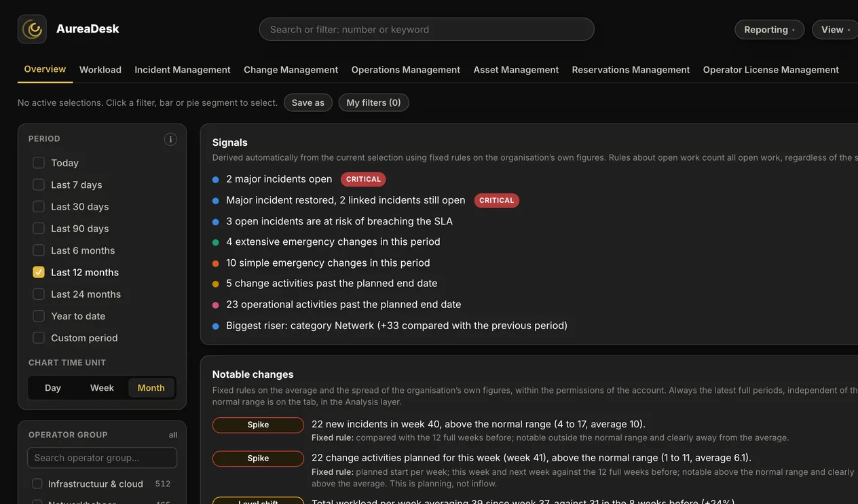Click the 512 count for Infrastructuur & cloud
This screenshot has width=858, height=504.
click(x=162, y=484)
